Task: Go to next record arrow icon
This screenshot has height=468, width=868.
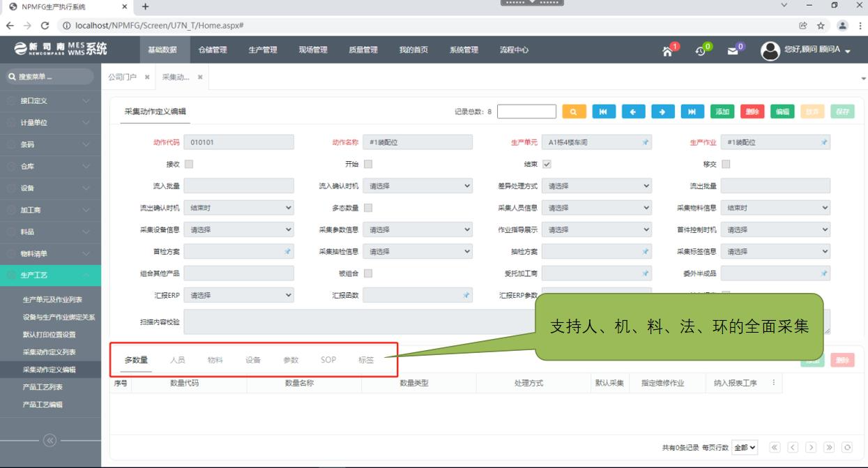Action: point(662,112)
